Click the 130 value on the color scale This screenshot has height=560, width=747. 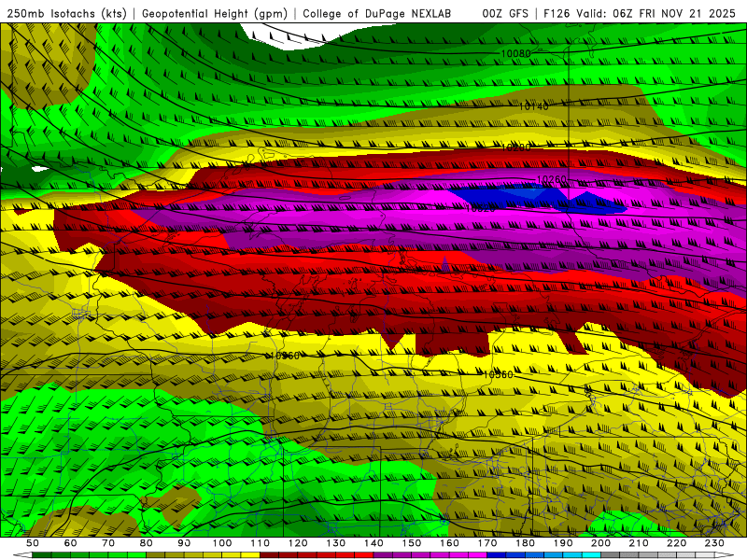(336, 543)
